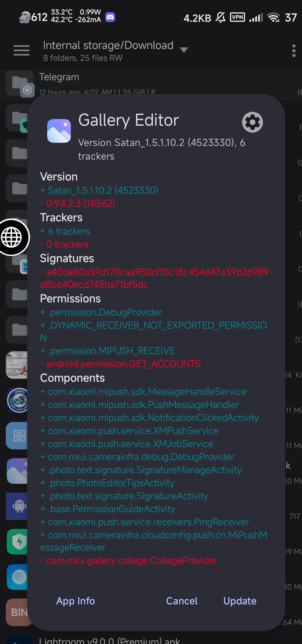Tap the cellular signal bars icon
Viewport: 302px width, 644px height.
coord(256,17)
